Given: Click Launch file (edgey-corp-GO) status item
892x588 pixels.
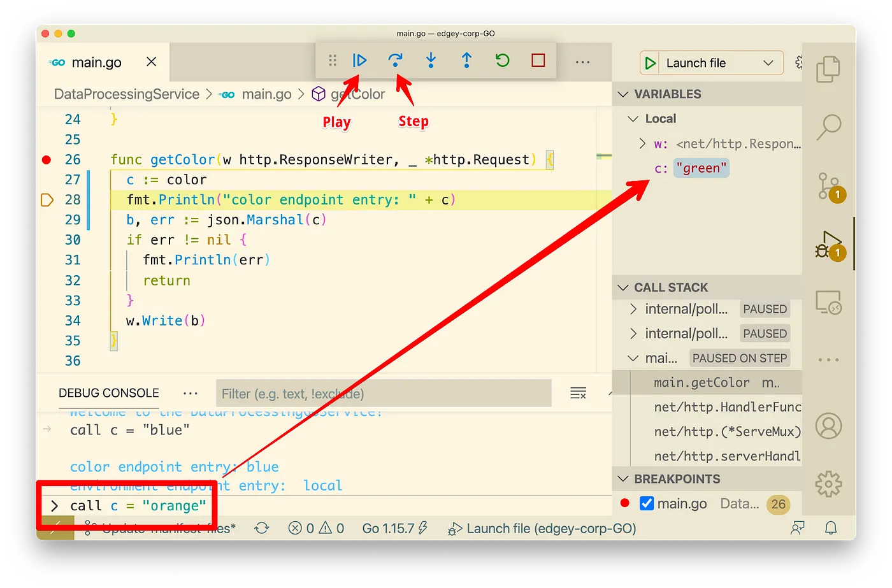Looking at the screenshot, I should coord(542,528).
